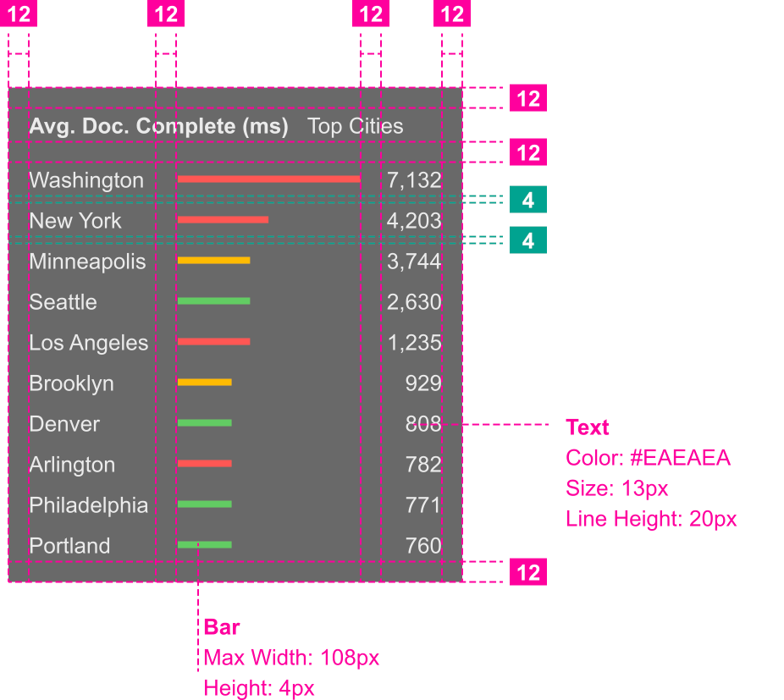Select the Los Angeles row label
The width and height of the screenshot is (784, 700).
coord(88,343)
